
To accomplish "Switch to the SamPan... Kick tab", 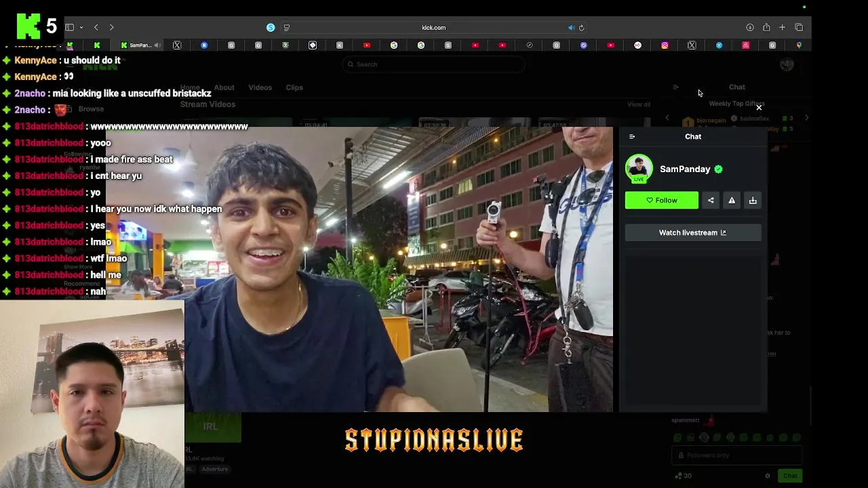I will point(138,45).
